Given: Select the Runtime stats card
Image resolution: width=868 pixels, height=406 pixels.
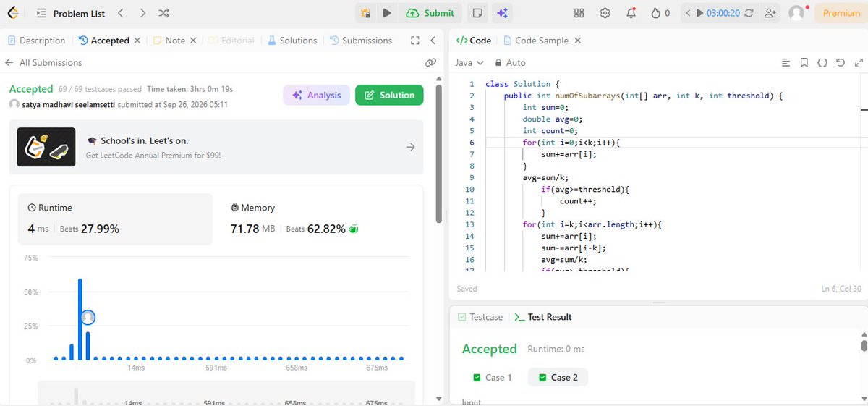Looking at the screenshot, I should coord(116,219).
